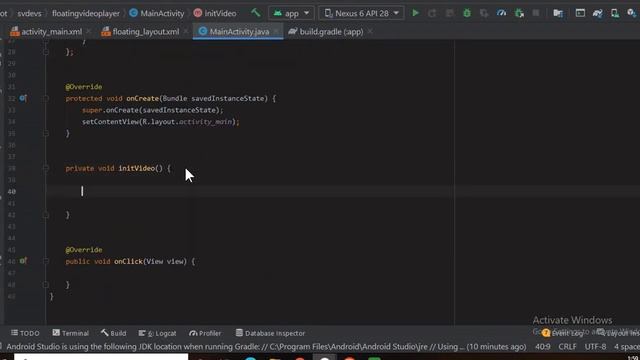Close the floating_layout.xml tab
This screenshot has height=360, width=640.
point(186,31)
